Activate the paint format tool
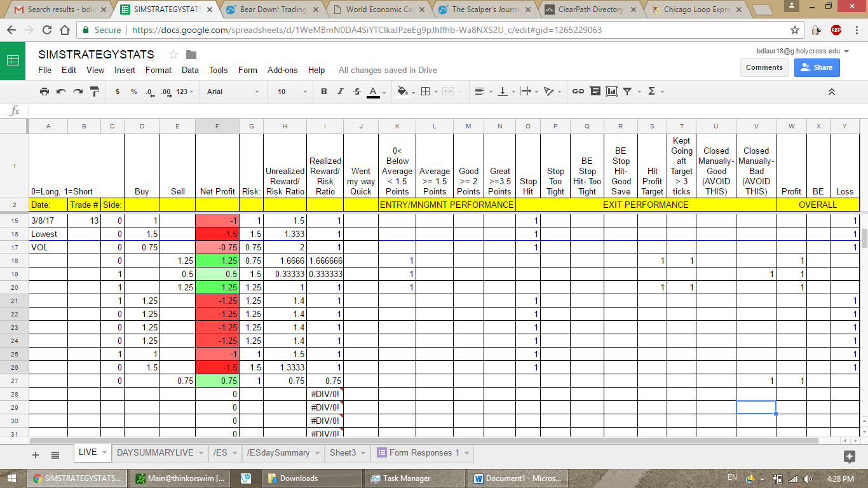The height and width of the screenshot is (488, 868). [95, 91]
